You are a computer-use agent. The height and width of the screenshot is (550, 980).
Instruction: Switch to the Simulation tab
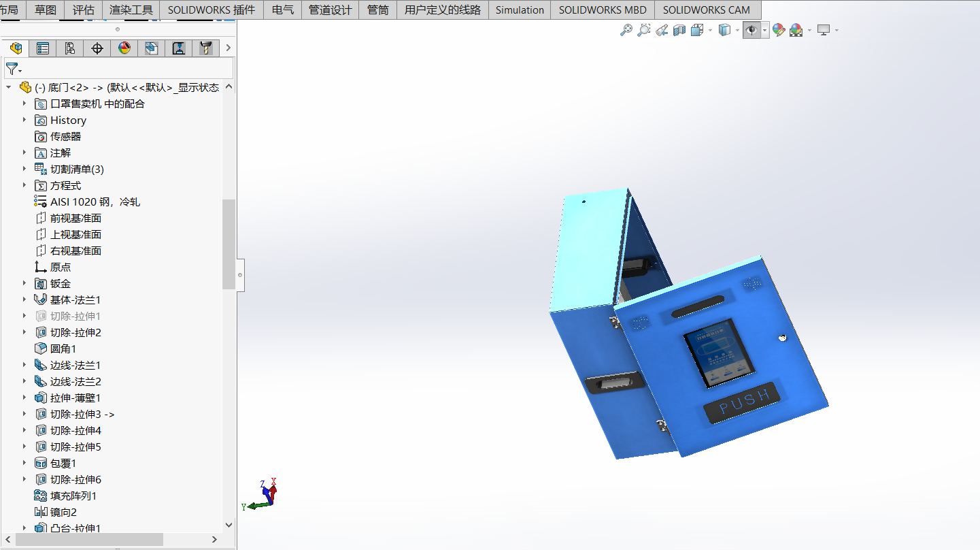520,10
